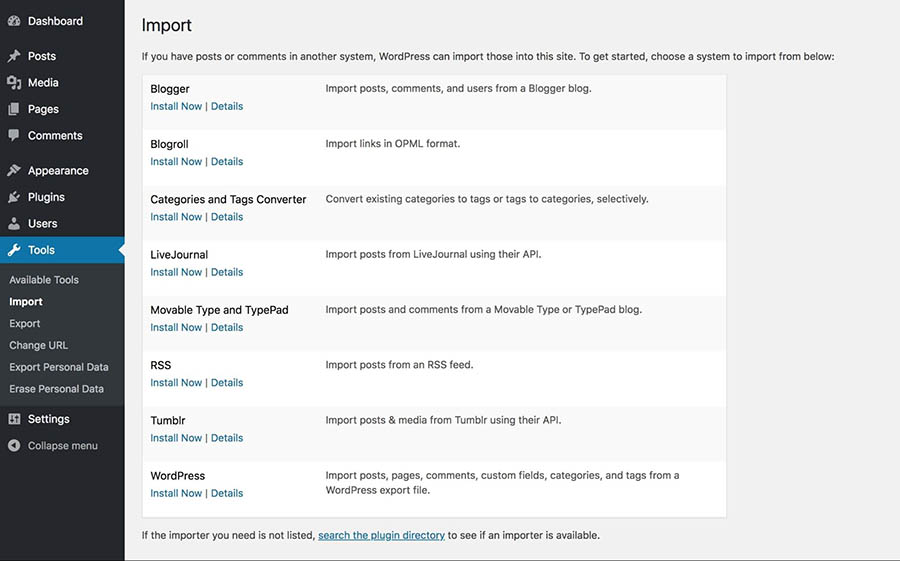
Task: Open the Appearance menu
Action: (59, 171)
